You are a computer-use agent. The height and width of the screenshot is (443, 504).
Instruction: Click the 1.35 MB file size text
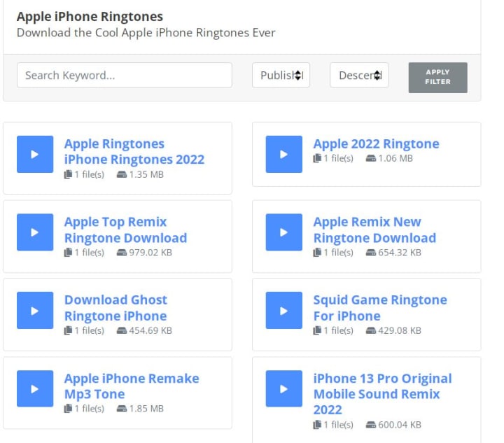point(146,174)
